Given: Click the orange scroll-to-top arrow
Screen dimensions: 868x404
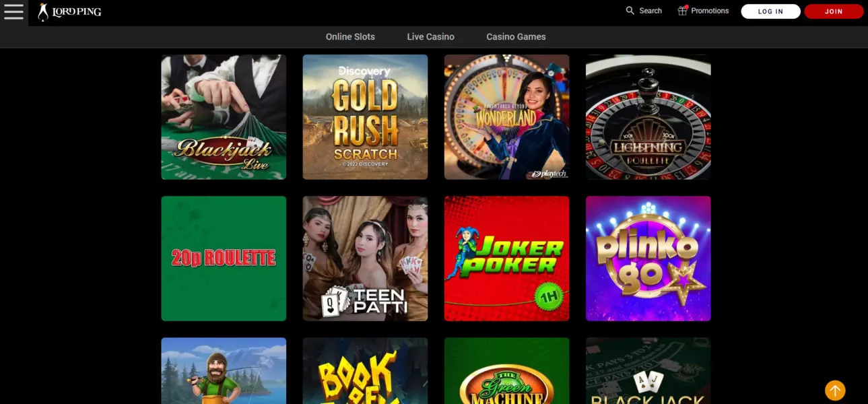Looking at the screenshot, I should [835, 390].
